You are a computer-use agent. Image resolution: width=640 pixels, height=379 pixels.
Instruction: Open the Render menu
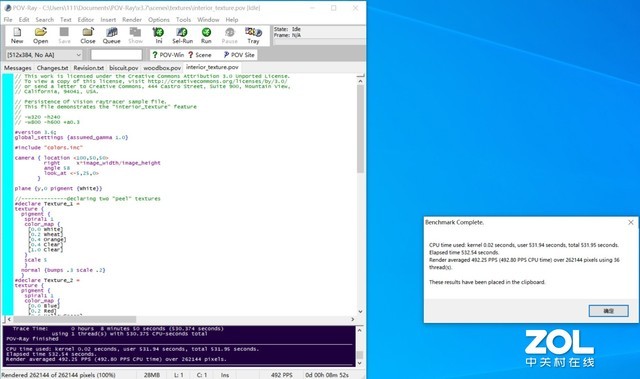pyautogui.click(x=132, y=20)
